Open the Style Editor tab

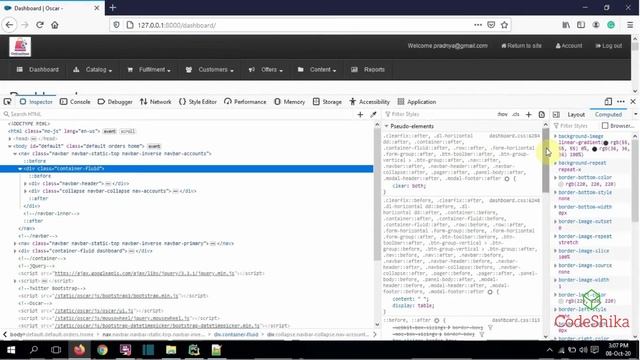(198, 102)
